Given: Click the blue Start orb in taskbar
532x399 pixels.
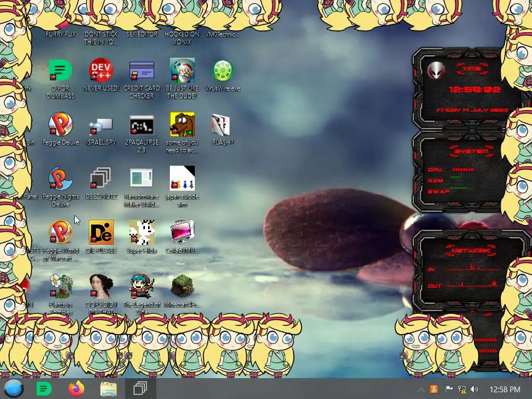Looking at the screenshot, I should click(x=14, y=389).
